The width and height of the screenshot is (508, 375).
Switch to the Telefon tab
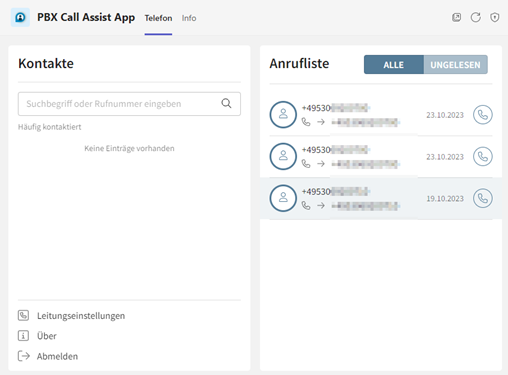point(158,18)
